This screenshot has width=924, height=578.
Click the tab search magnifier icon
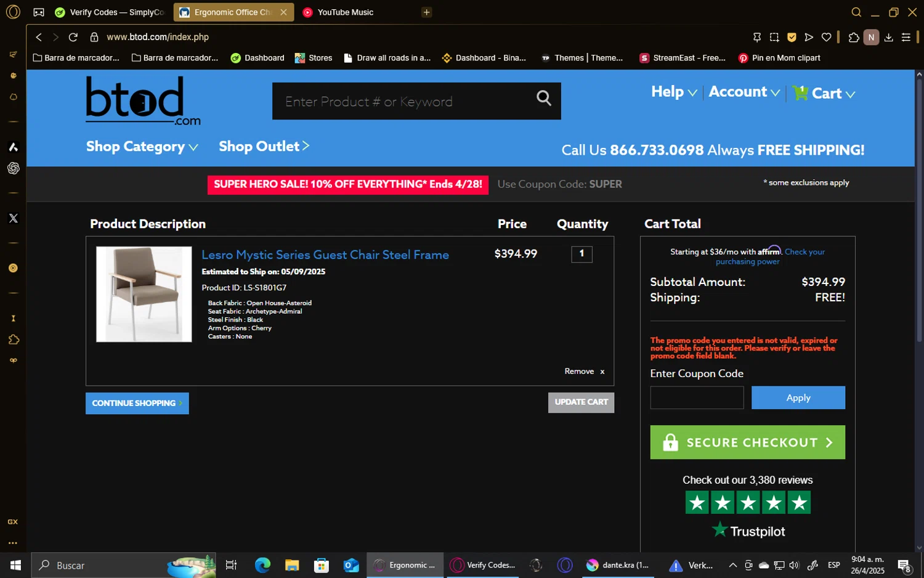pos(856,12)
